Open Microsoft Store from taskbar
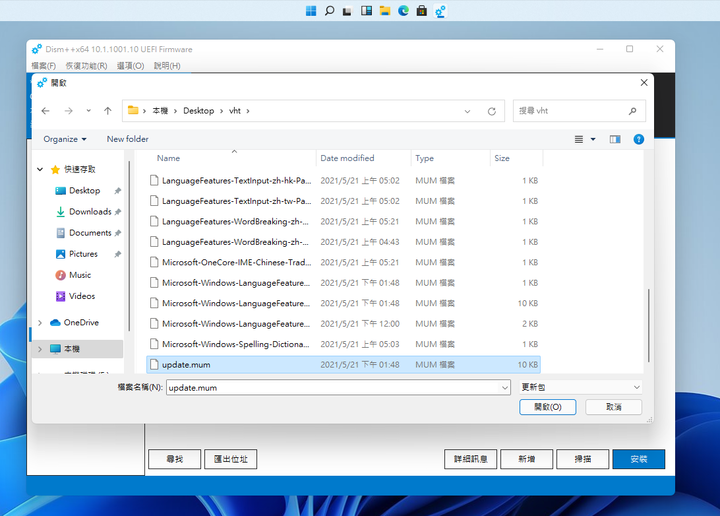720x516 pixels. coord(422,11)
